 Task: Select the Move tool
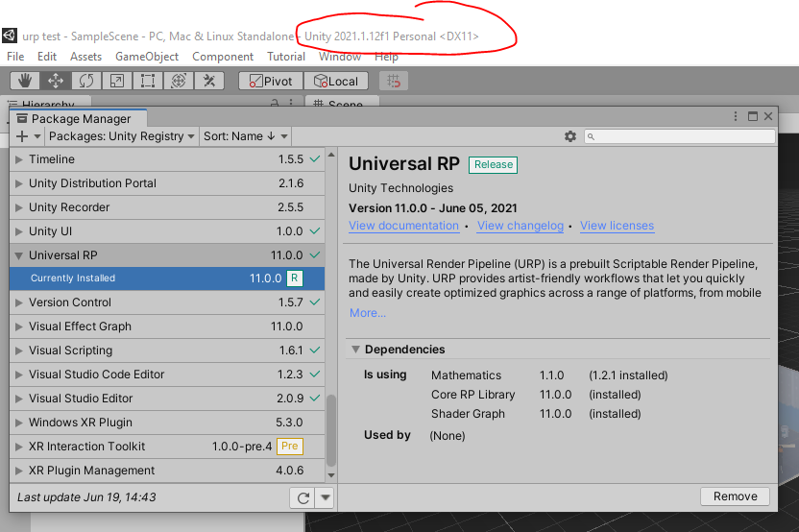[x=56, y=81]
